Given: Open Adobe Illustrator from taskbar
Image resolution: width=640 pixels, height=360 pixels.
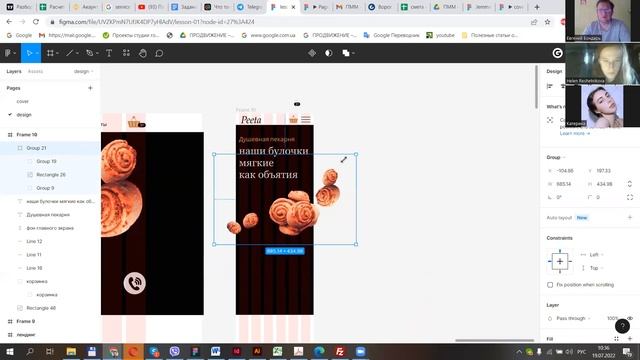Looking at the screenshot, I should coord(257,351).
